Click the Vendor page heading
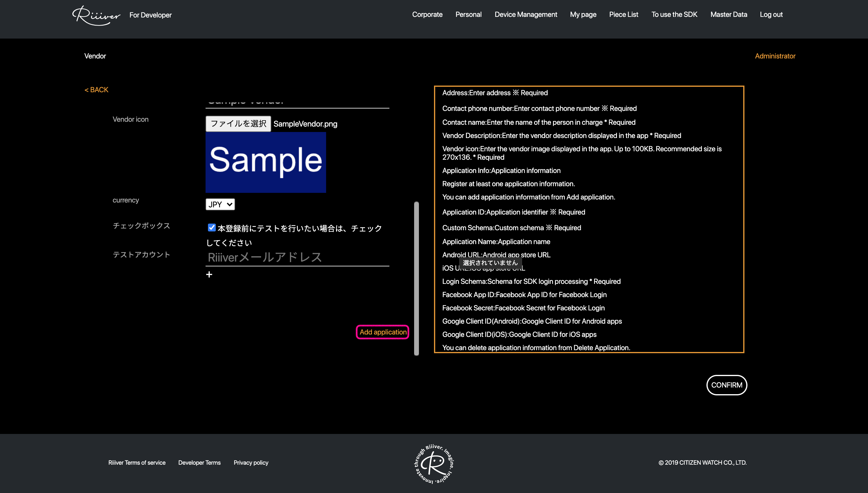This screenshot has width=868, height=493. pyautogui.click(x=95, y=56)
